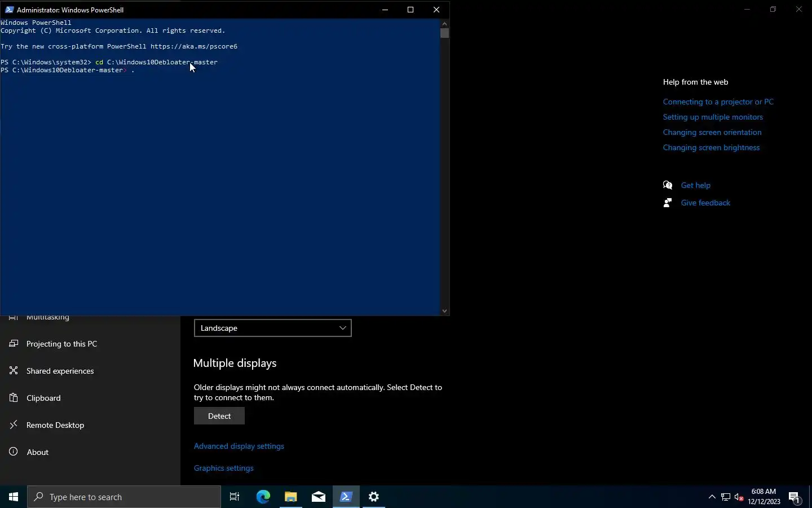812x508 pixels.
Task: Open the notification center icon
Action: [795, 497]
